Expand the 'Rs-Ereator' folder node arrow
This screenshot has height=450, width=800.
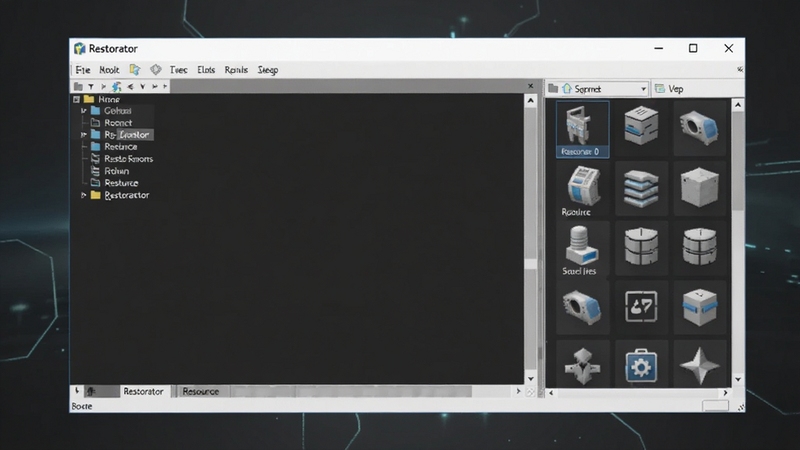(x=84, y=135)
